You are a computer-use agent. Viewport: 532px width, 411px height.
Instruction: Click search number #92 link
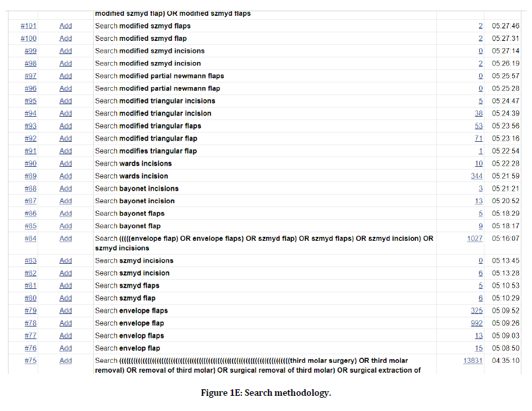click(x=30, y=139)
